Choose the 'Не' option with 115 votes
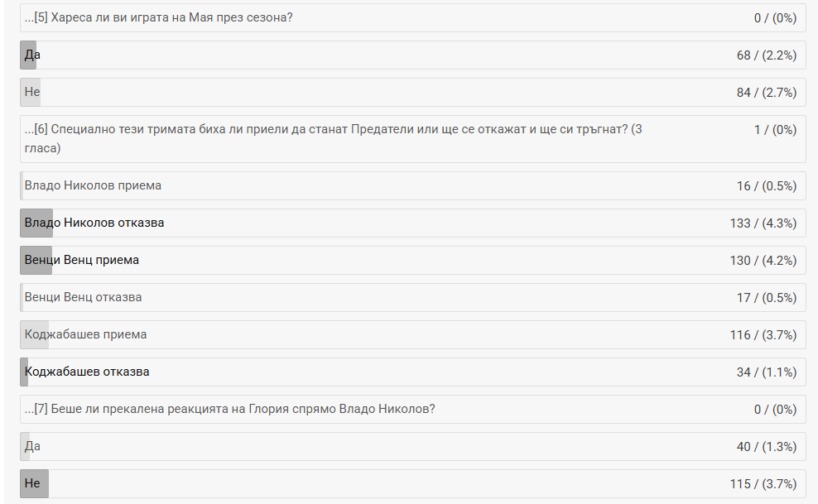Viewport: 818px width, 504px height. click(33, 483)
